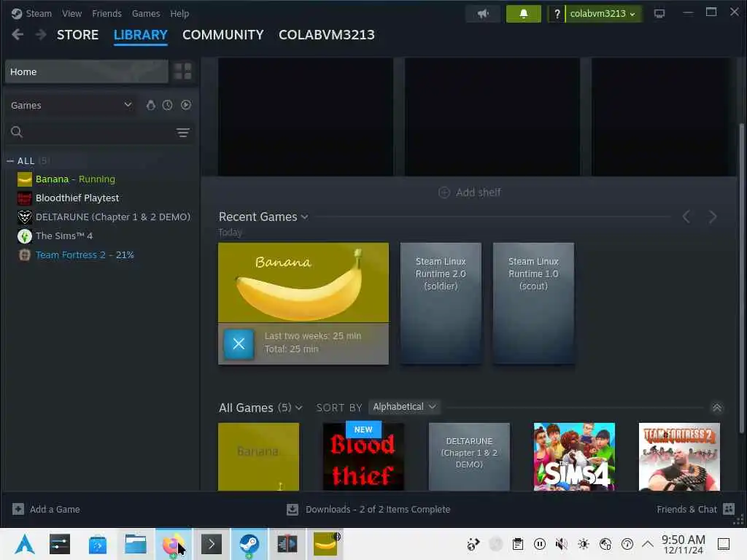Click the muted volume tray icon
The image size is (747, 560).
pyautogui.click(x=562, y=544)
